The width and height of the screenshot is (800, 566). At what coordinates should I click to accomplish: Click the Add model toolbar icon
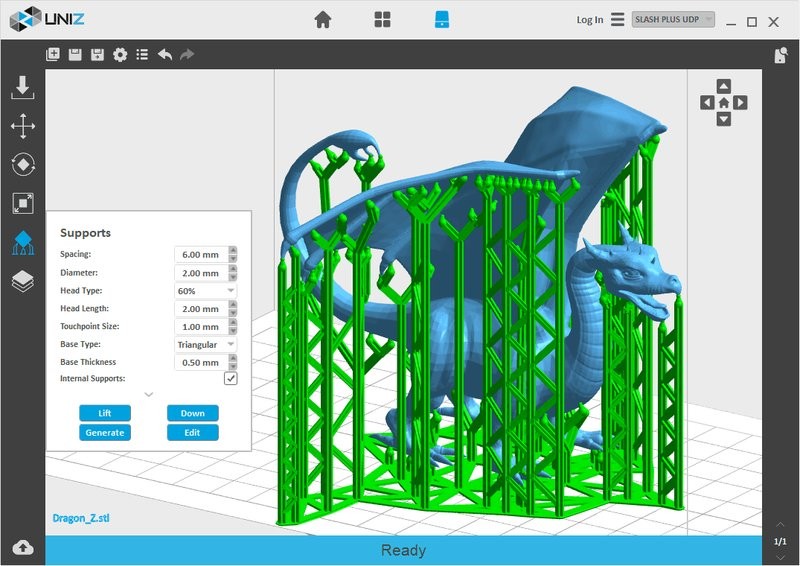click(x=53, y=55)
